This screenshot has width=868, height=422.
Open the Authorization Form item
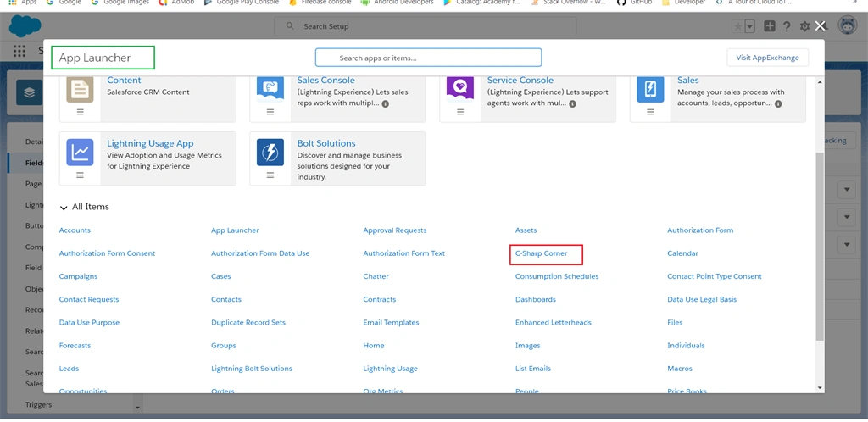(x=700, y=230)
